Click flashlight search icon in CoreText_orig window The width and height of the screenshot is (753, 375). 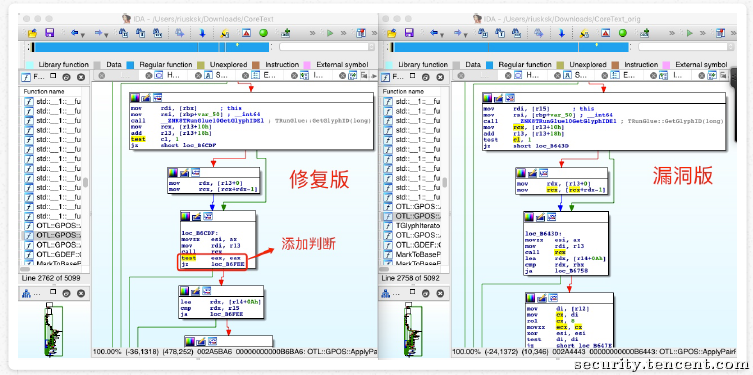tap(584, 33)
